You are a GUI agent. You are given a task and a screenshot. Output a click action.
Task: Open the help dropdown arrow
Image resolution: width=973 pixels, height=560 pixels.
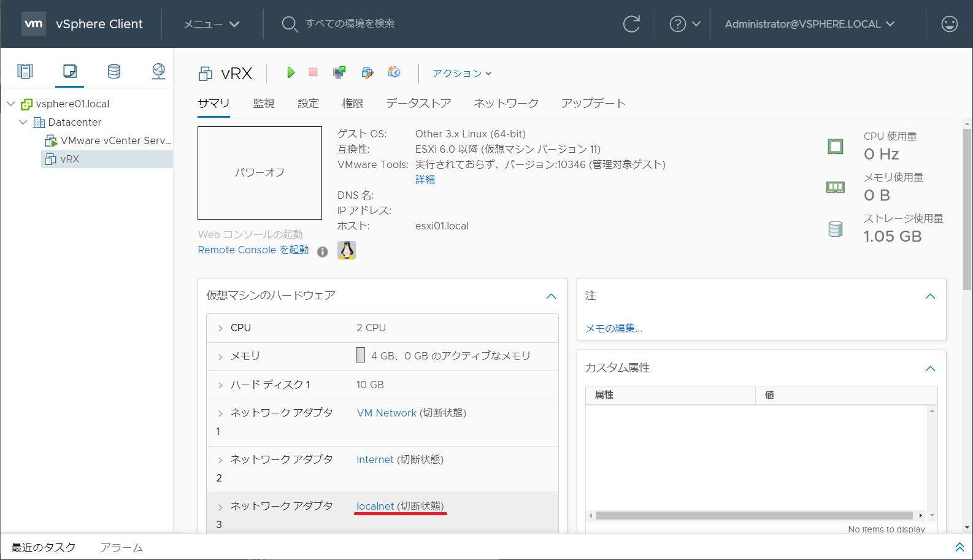696,24
